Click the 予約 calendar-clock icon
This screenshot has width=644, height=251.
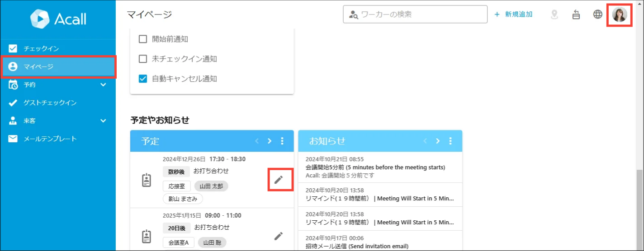click(13, 84)
